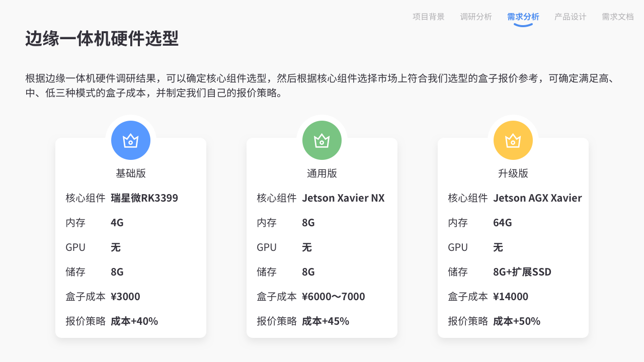Click the ¥6000～7000 box cost
The height and width of the screenshot is (362, 644).
coord(334,297)
